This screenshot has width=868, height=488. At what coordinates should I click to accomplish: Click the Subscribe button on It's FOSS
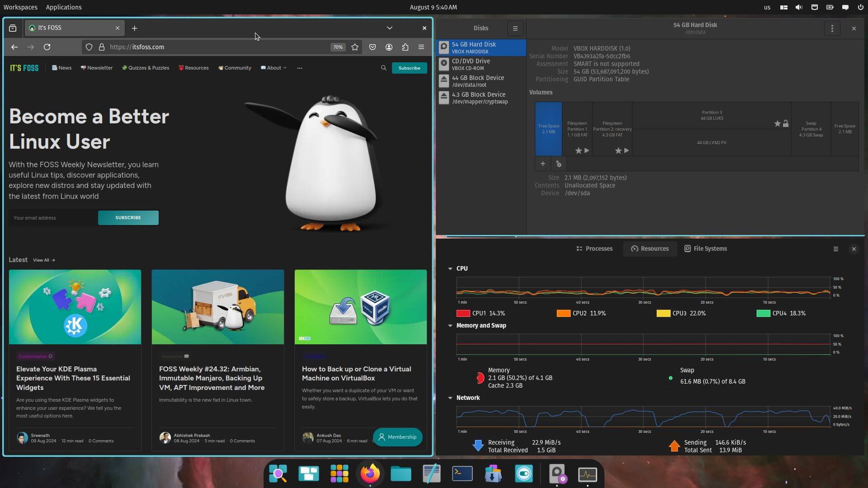(x=409, y=68)
